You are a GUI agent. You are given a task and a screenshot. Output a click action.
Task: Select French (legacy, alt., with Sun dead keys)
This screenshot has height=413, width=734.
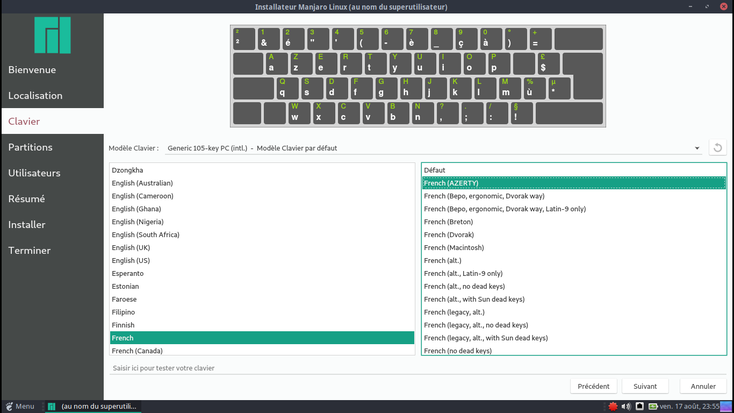574,338
